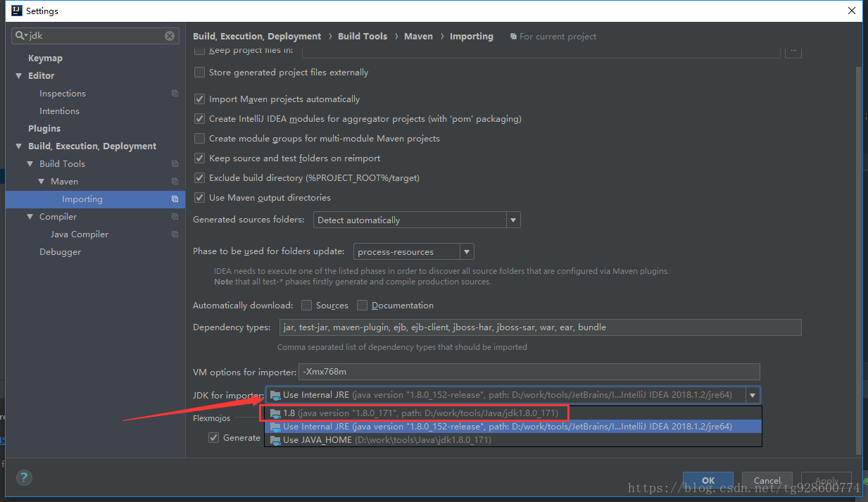Enable automatic download of Documentation
Viewport: 868px width, 502px height.
click(x=362, y=306)
